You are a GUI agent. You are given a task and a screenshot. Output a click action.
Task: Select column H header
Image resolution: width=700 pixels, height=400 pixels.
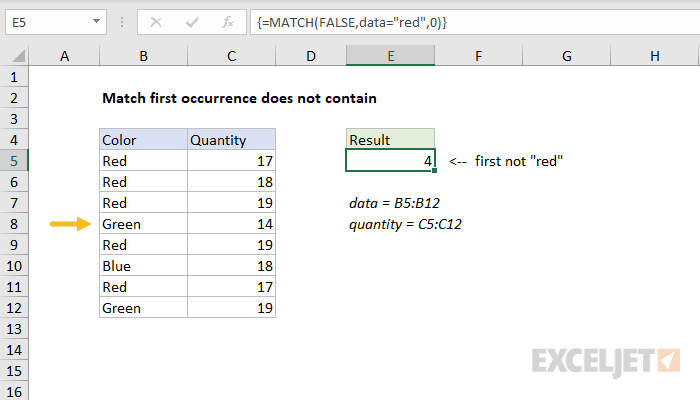654,56
